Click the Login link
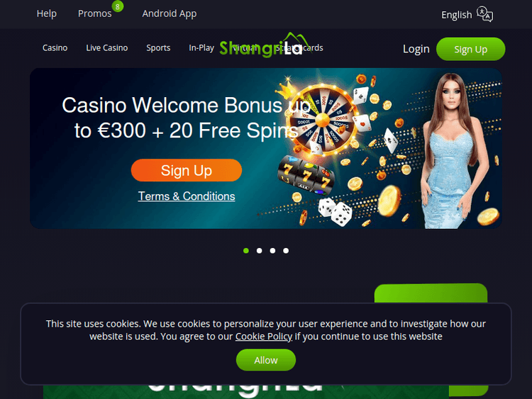Viewport: 532px width, 399px height. (x=416, y=49)
